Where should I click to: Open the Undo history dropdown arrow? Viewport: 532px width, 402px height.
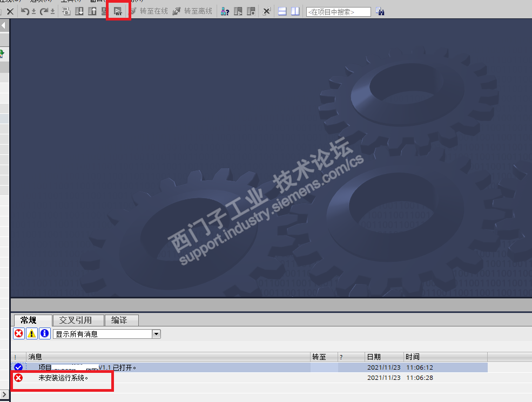pyautogui.click(x=33, y=11)
